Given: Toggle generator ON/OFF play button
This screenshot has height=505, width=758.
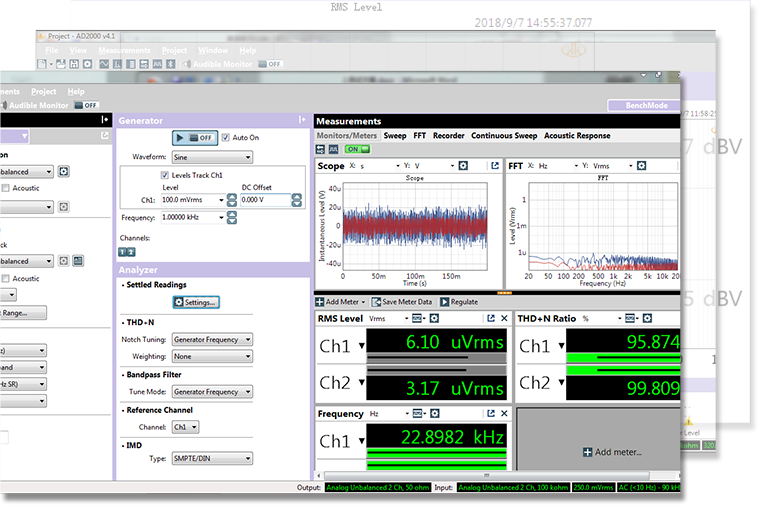Looking at the screenshot, I should pos(195,138).
